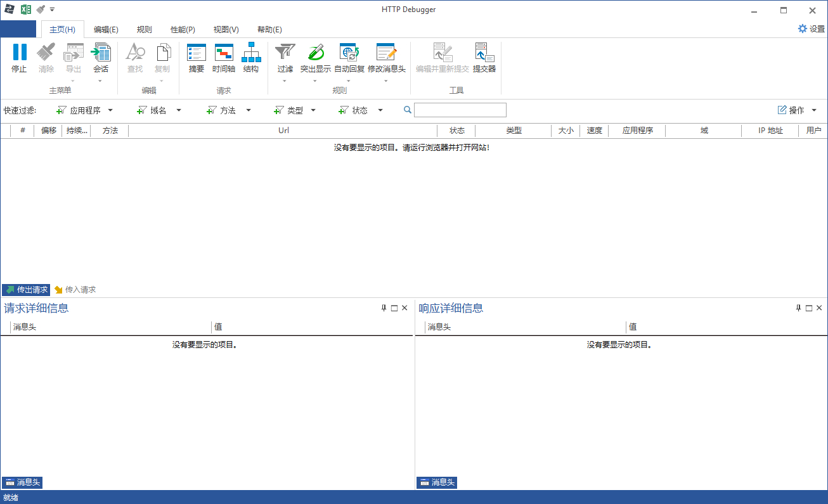Click the quick filter search input field
Image resolution: width=828 pixels, height=504 pixels.
point(460,110)
